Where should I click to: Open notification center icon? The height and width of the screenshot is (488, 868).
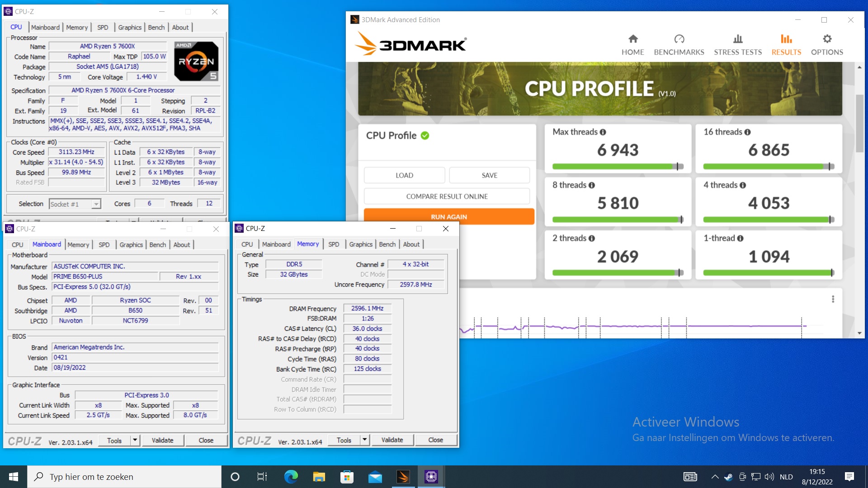point(849,477)
